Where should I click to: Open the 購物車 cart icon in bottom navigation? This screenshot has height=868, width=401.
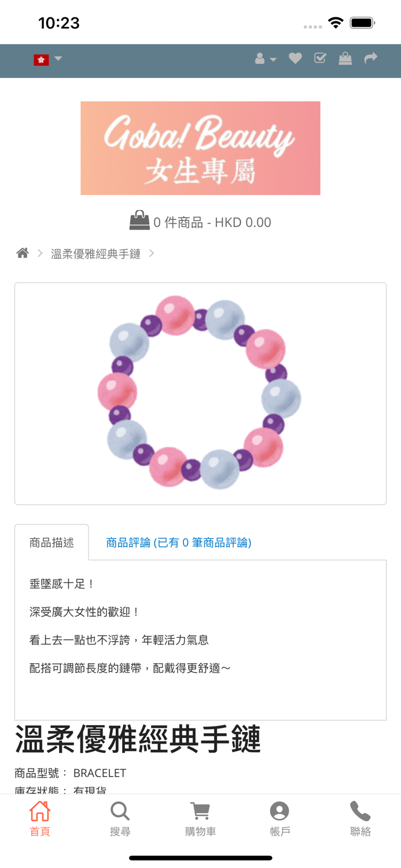tap(200, 812)
